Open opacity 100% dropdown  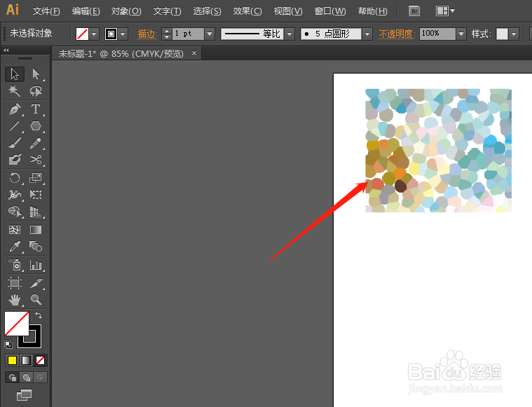tap(461, 34)
